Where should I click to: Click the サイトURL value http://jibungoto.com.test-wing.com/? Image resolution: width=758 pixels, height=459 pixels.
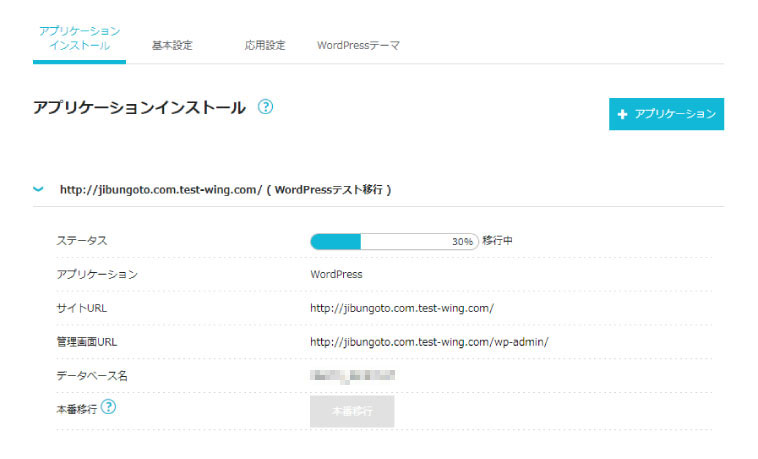coord(402,308)
